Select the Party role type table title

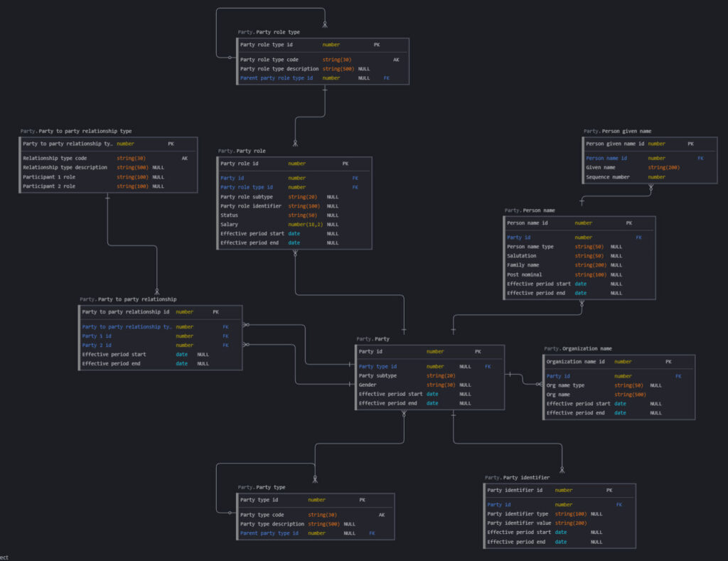269,32
